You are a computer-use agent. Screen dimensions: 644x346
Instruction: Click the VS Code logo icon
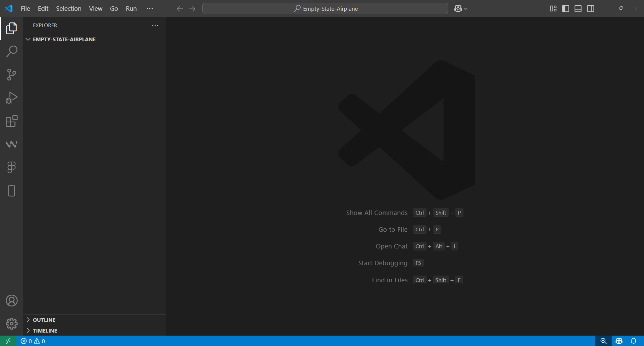coord(9,8)
